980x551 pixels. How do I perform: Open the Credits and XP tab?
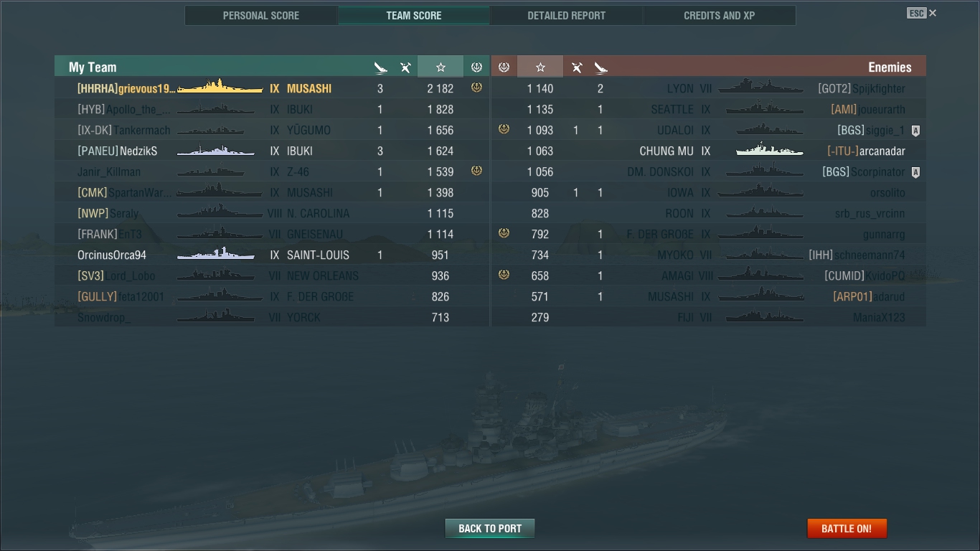(720, 15)
